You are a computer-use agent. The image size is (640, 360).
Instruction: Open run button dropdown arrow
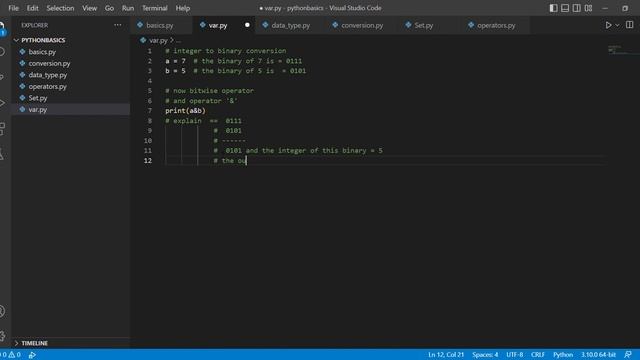617,25
